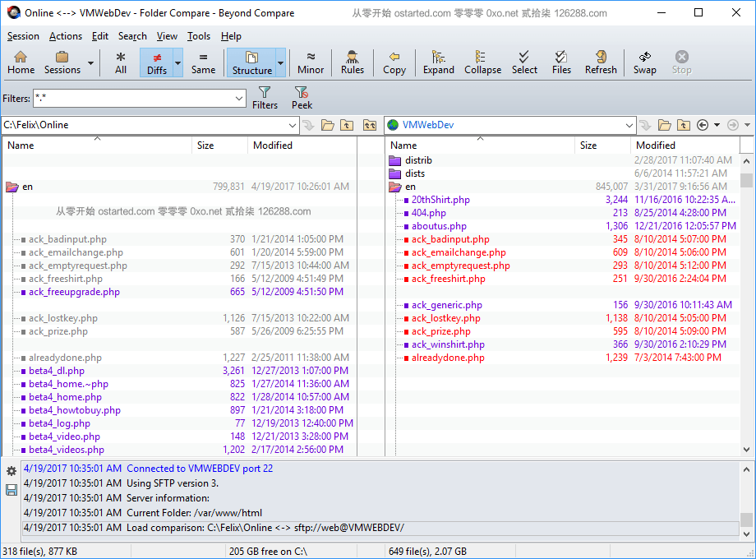756x559 pixels.
Task: Open the forward history dropdown arrow
Action: pos(747,126)
